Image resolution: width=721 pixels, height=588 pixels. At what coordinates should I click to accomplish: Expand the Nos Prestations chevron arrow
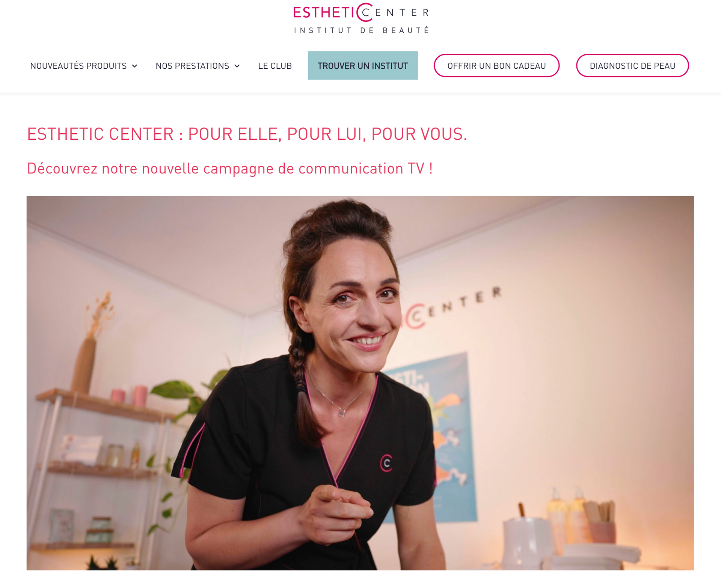point(237,66)
